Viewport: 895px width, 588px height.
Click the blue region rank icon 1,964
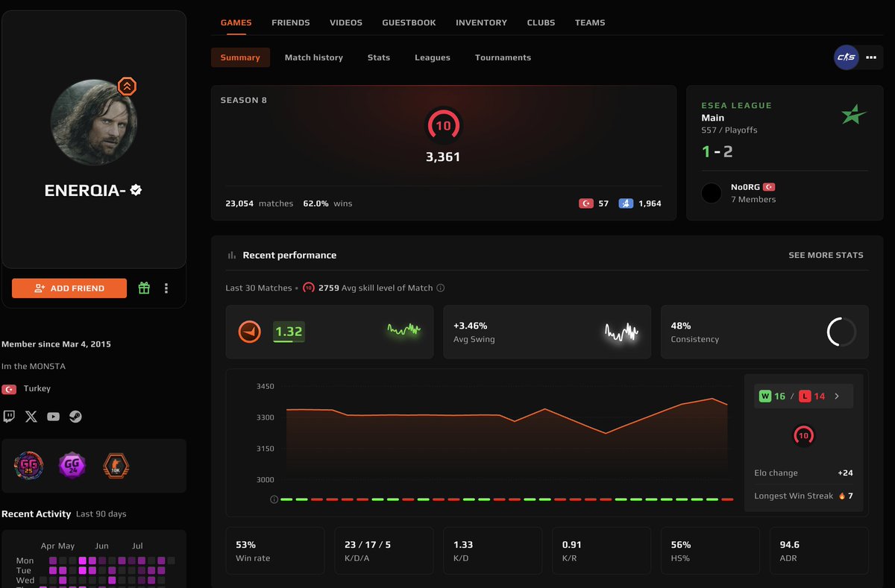(x=626, y=203)
